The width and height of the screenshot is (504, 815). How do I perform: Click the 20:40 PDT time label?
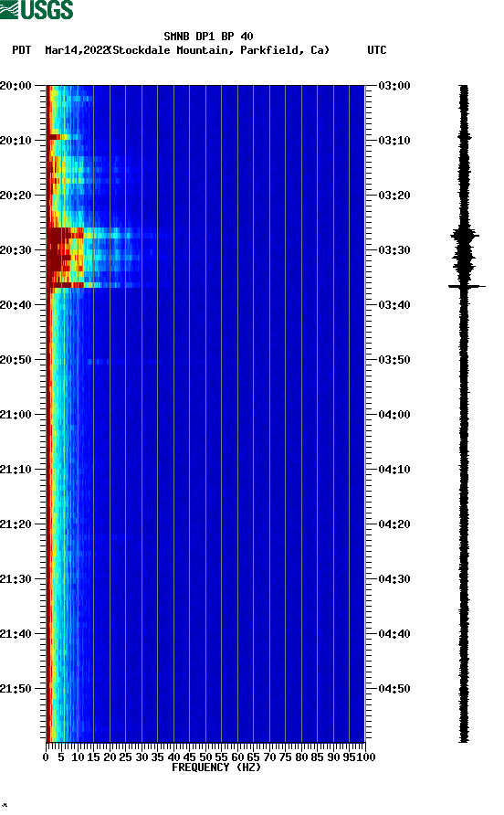pyautogui.click(x=16, y=305)
